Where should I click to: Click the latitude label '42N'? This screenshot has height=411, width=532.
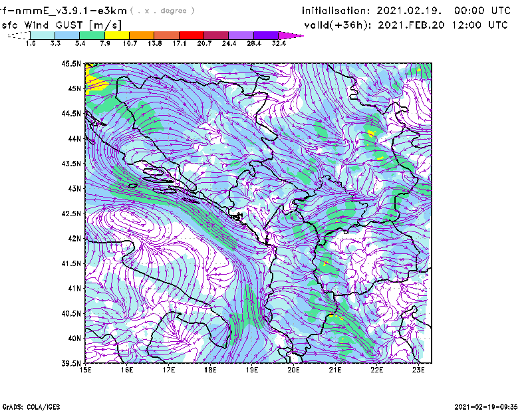[x=74, y=239]
